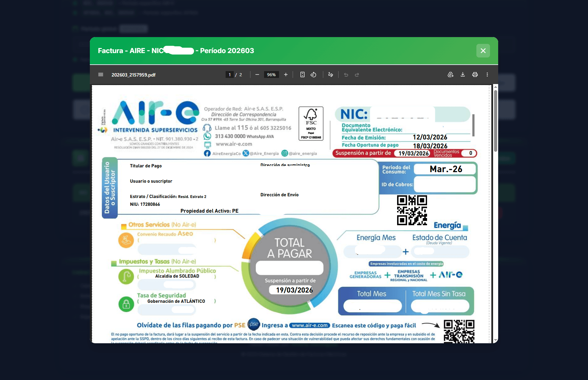
Task: Click the AireEnergiaCo Facebook icon
Action: click(207, 153)
